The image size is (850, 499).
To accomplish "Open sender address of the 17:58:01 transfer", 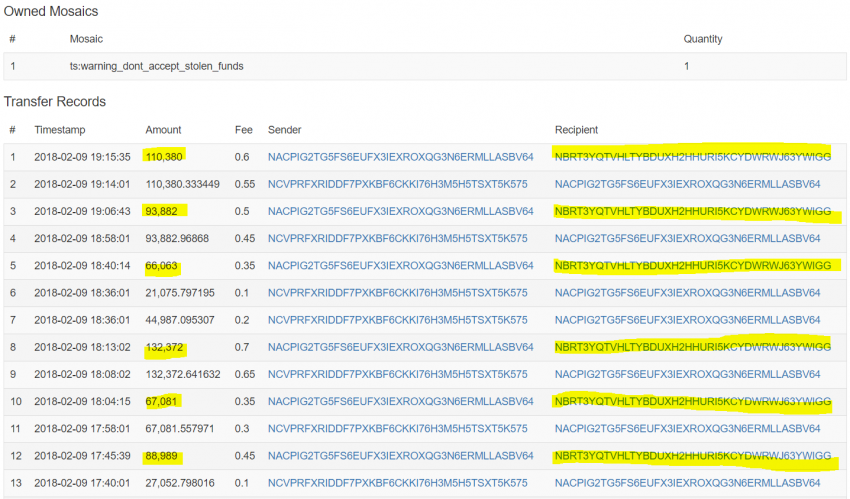I will pos(397,429).
